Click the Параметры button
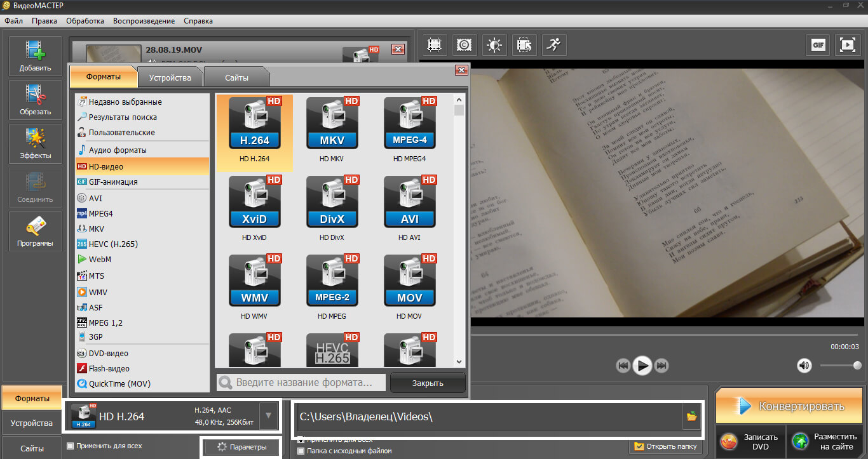 pos(242,447)
